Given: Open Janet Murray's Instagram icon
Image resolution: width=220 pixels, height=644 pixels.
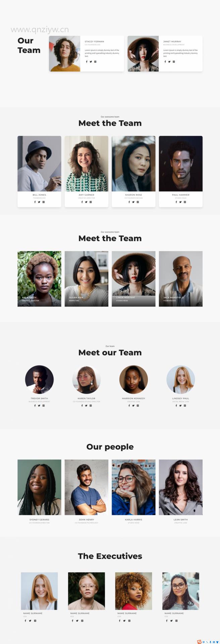Looking at the screenshot, I should tap(174, 62).
